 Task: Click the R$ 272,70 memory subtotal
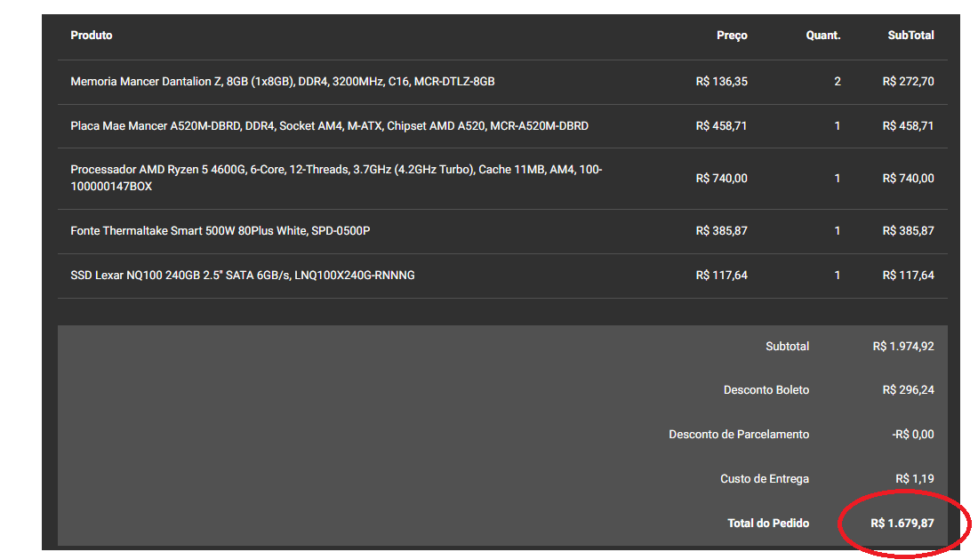(908, 82)
